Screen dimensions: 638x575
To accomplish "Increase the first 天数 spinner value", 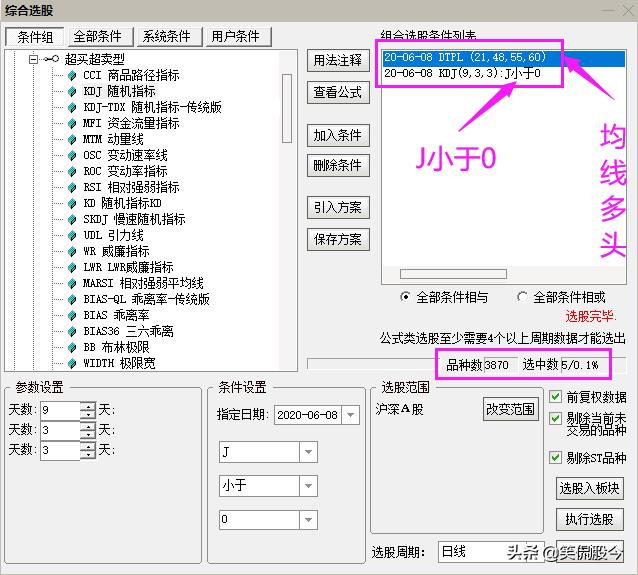I will tap(88, 405).
